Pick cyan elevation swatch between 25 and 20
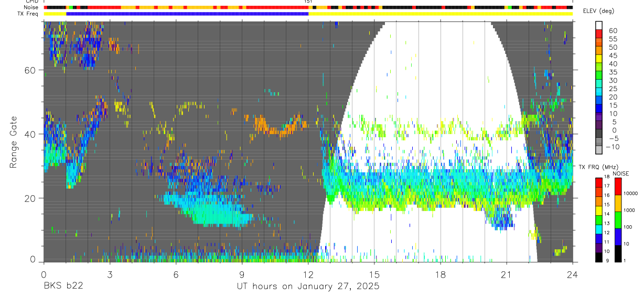The width and height of the screenshot is (644, 297). 599,92
